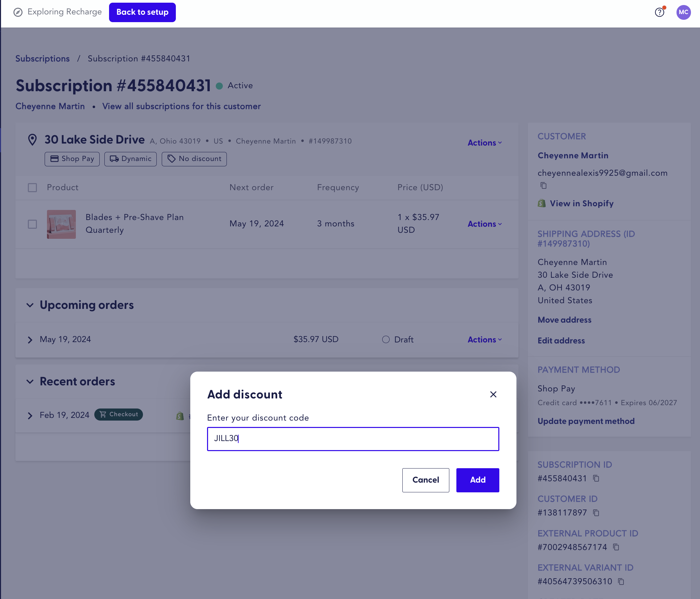Click the View in Shopify icon

pos(541,203)
